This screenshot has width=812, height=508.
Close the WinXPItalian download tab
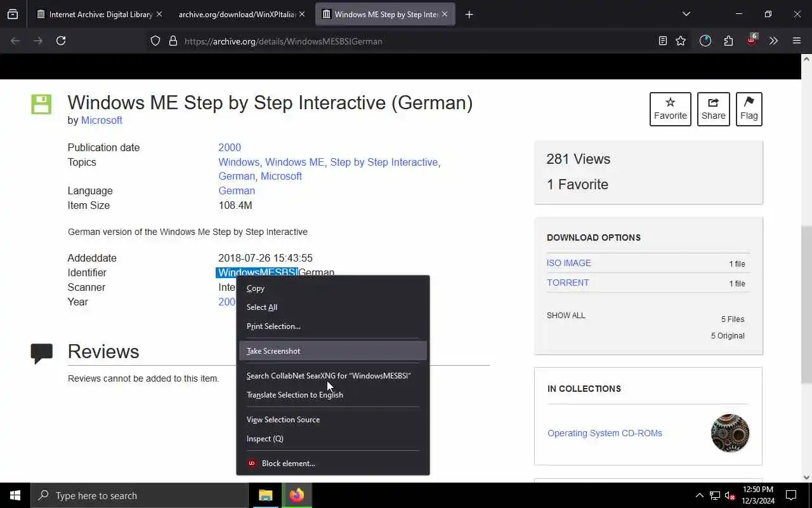302,14
